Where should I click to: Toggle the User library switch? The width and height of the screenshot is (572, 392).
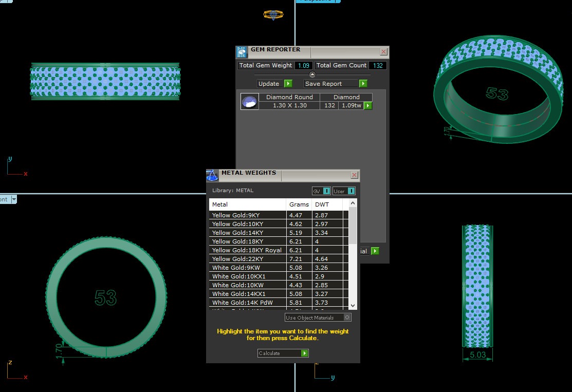350,191
